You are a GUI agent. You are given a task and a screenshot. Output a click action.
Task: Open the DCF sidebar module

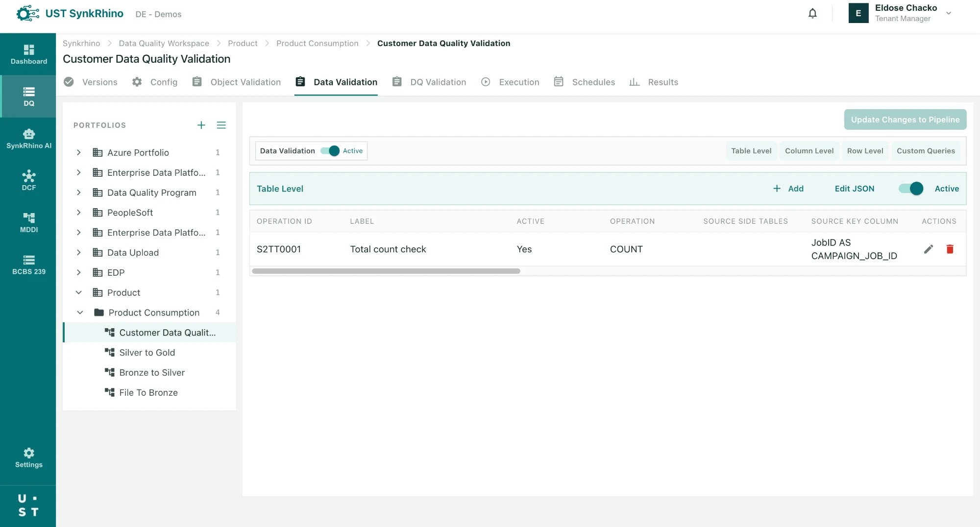(28, 180)
